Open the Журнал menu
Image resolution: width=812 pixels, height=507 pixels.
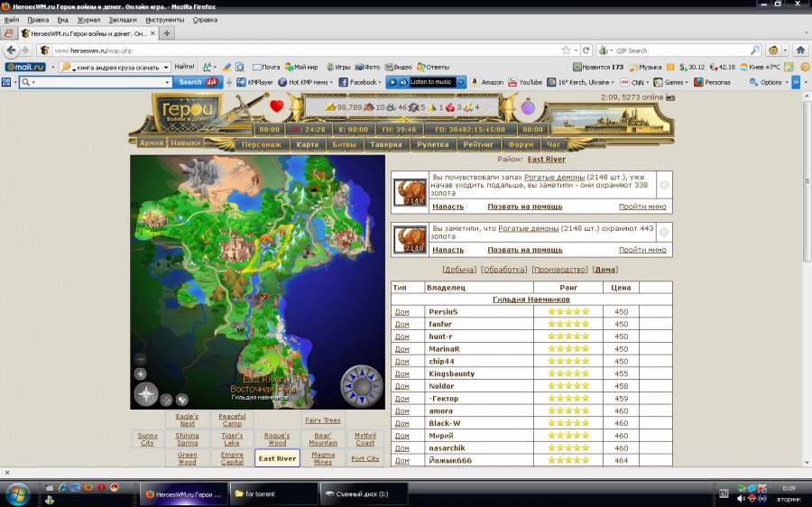click(88, 20)
